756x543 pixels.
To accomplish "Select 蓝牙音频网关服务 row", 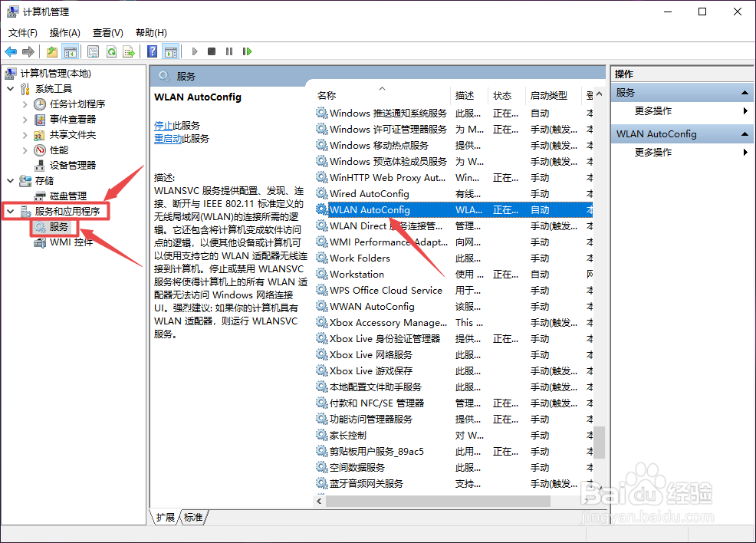I will pos(454,484).
